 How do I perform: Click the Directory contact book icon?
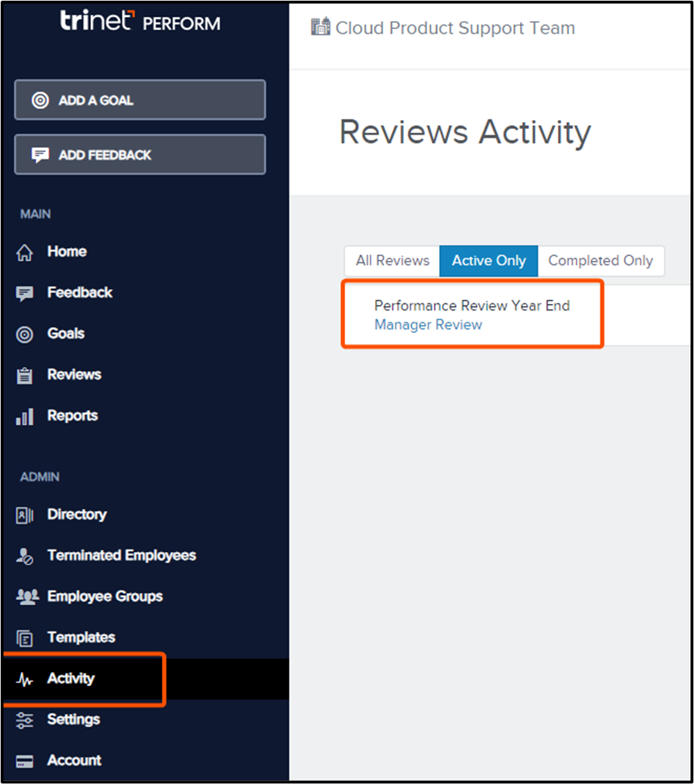pyautogui.click(x=25, y=515)
